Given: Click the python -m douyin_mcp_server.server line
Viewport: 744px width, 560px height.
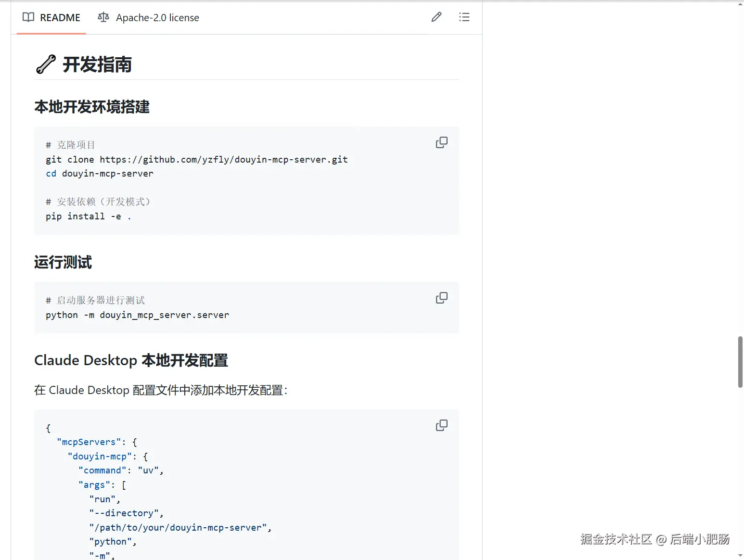Looking at the screenshot, I should pos(137,315).
